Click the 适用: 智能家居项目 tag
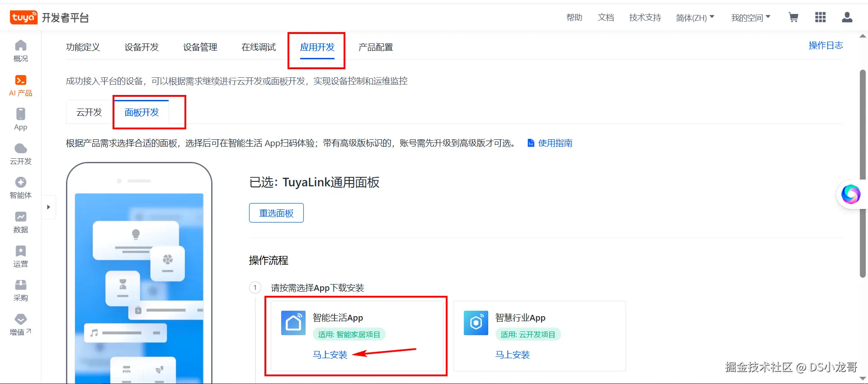 pos(349,335)
